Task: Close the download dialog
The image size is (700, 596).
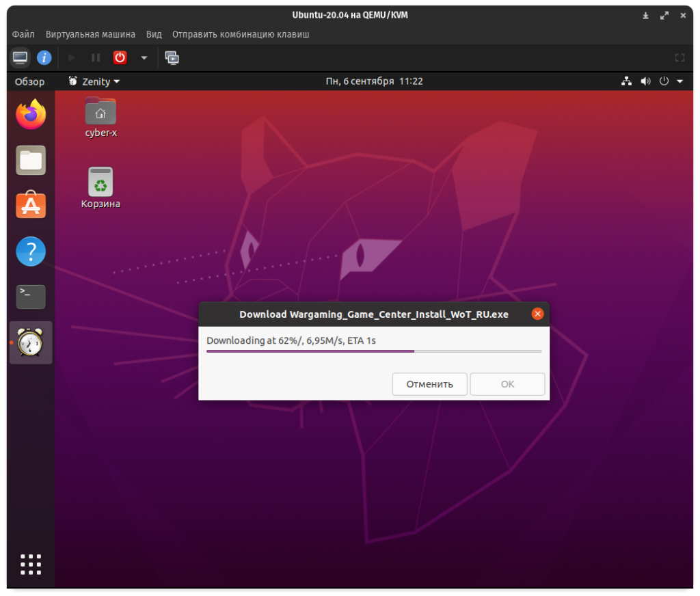Action: pos(537,314)
